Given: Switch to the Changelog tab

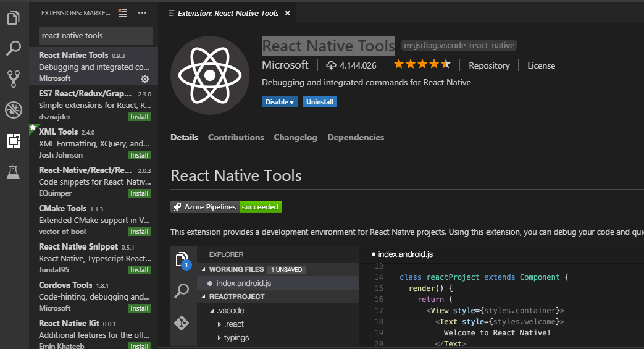Looking at the screenshot, I should click(x=296, y=137).
